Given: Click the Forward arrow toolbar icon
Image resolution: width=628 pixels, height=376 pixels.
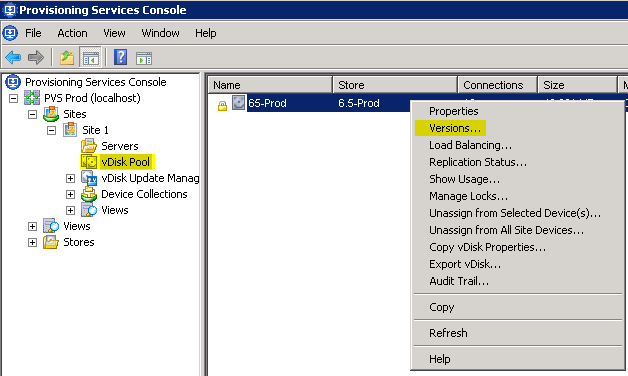Looking at the screenshot, I should point(36,58).
